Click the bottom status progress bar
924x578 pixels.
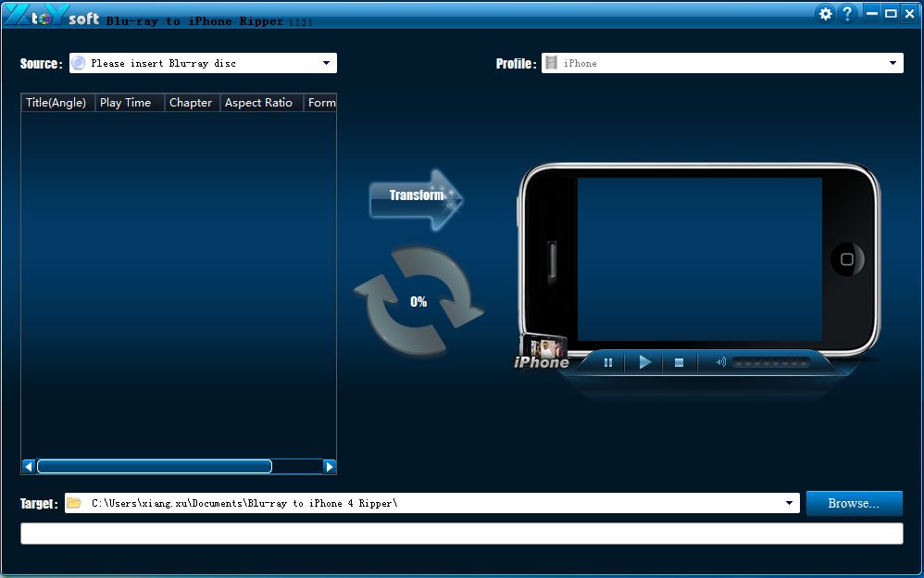[x=461, y=534]
